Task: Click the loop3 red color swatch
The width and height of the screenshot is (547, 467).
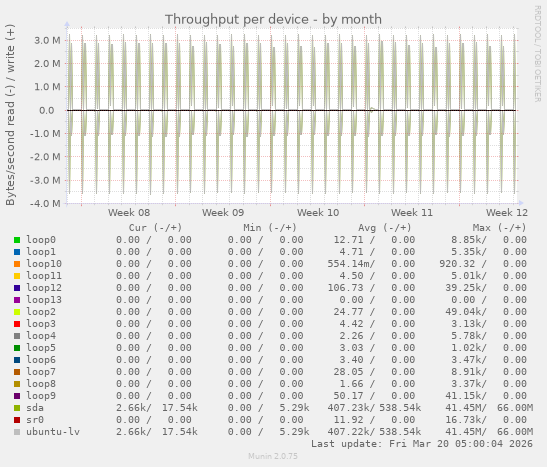Action: (x=17, y=324)
